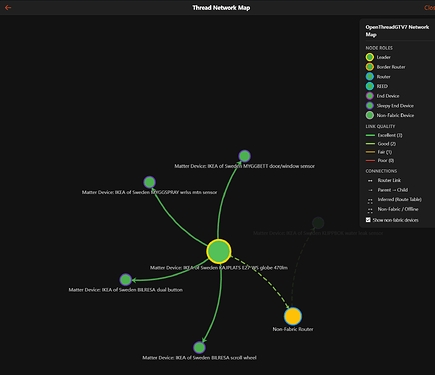435x375 pixels.
Task: Click the Non-Fabric / Offline symbol
Action: point(370,211)
